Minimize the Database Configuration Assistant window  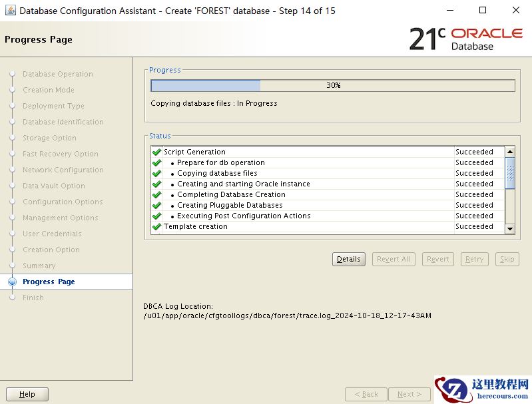click(x=450, y=10)
